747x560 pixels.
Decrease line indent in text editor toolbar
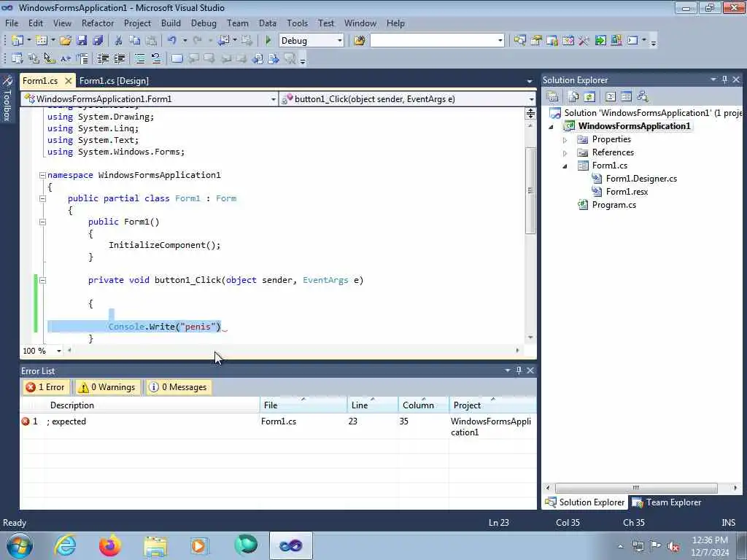103,58
